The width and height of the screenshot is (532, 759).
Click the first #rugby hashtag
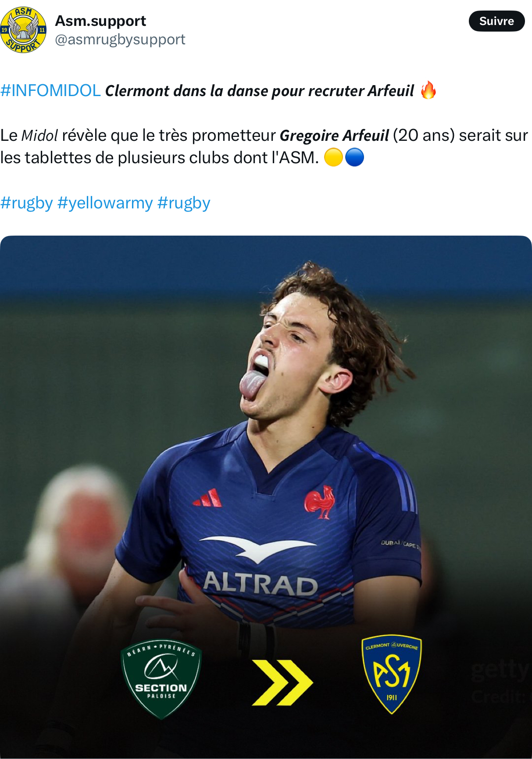27,203
